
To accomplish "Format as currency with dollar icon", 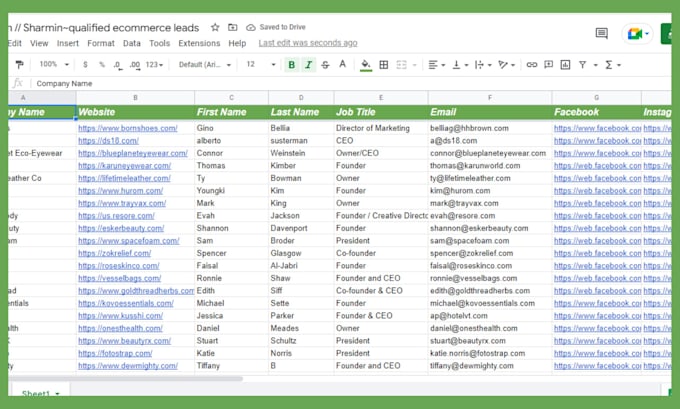I will [x=85, y=65].
